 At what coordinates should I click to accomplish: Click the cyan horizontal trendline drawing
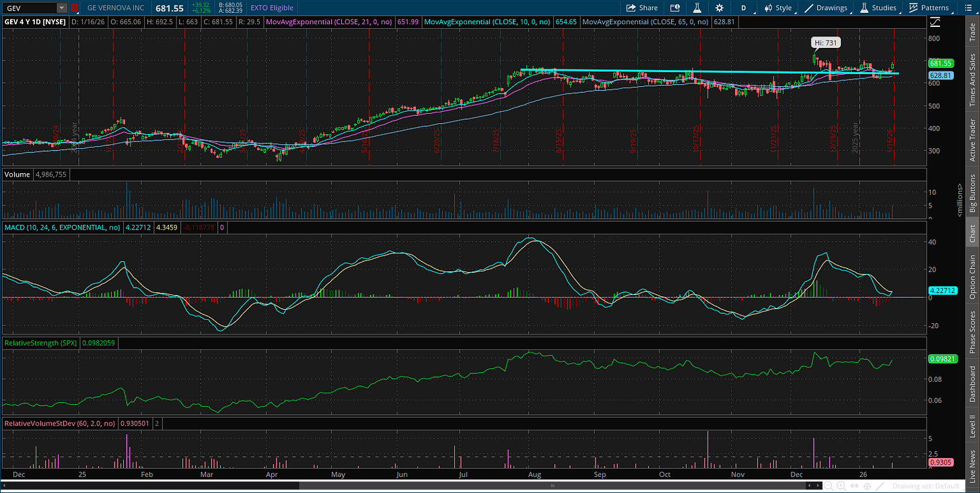(709, 71)
